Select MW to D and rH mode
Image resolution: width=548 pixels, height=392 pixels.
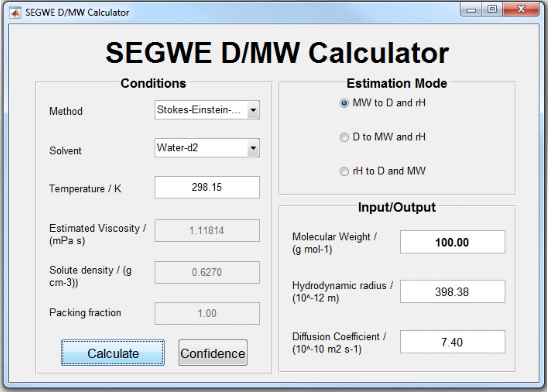pyautogui.click(x=344, y=103)
